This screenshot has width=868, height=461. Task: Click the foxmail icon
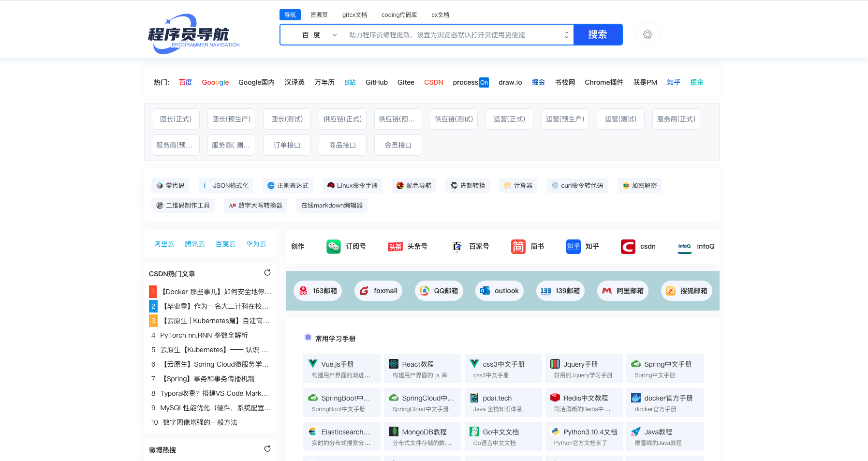pos(364,291)
